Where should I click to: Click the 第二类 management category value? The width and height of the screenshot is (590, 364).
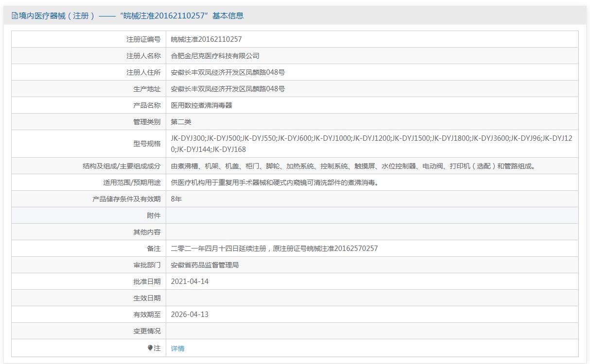coord(181,122)
